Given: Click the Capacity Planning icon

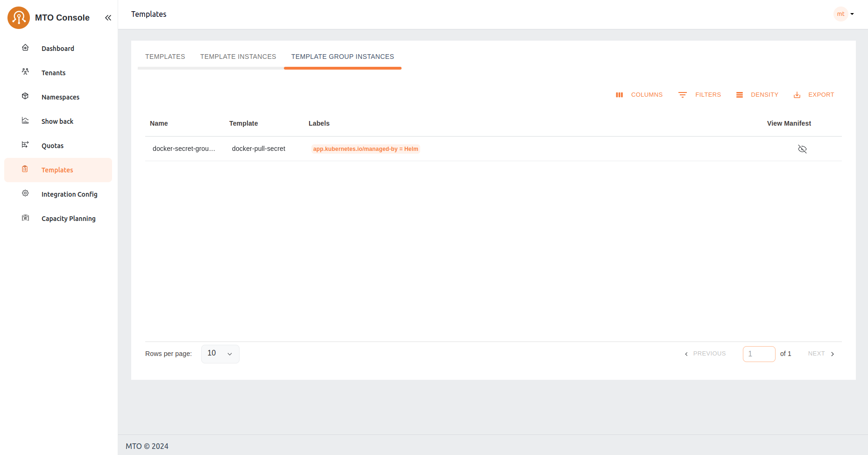Looking at the screenshot, I should tap(25, 218).
